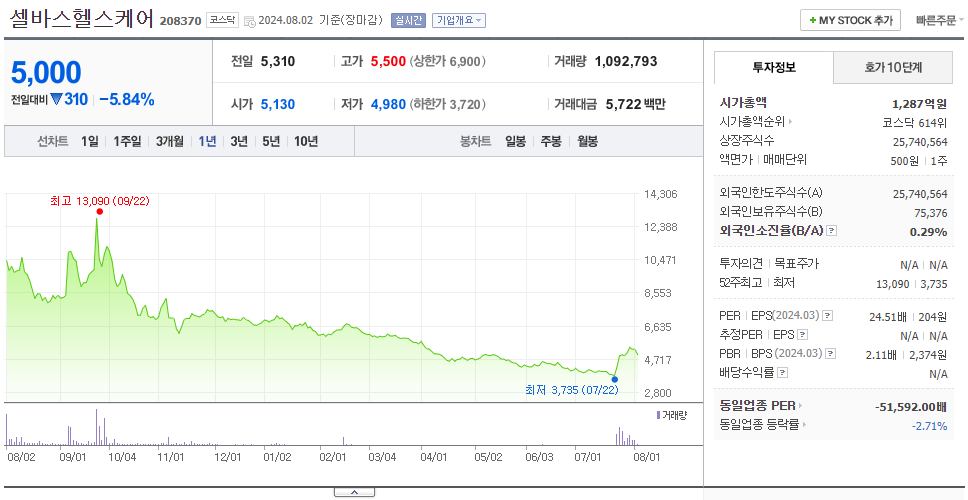
Task: Click the 최고 13,090 (09/22) label
Action: pos(99,201)
